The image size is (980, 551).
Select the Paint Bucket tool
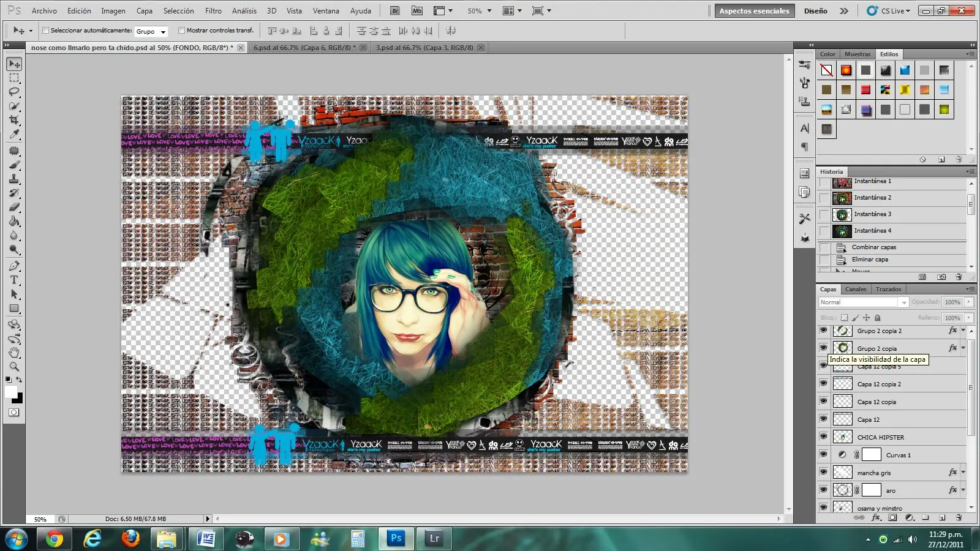coord(14,222)
